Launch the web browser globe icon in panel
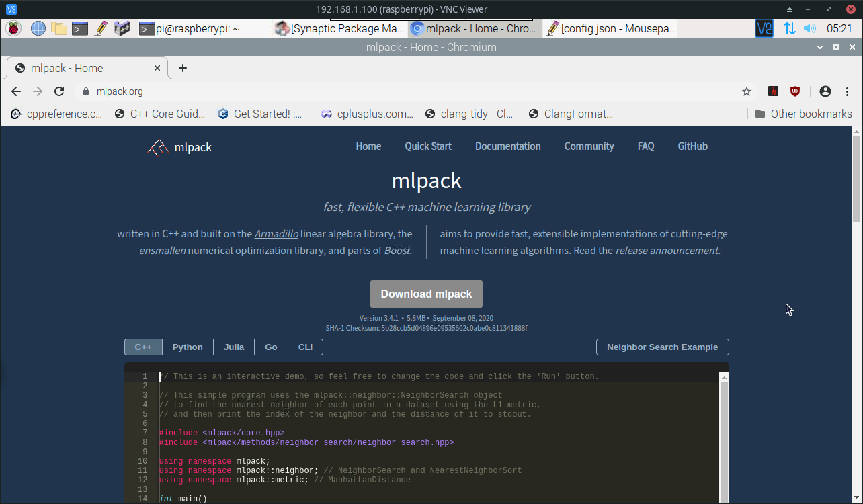The width and height of the screenshot is (863, 504). 38,28
